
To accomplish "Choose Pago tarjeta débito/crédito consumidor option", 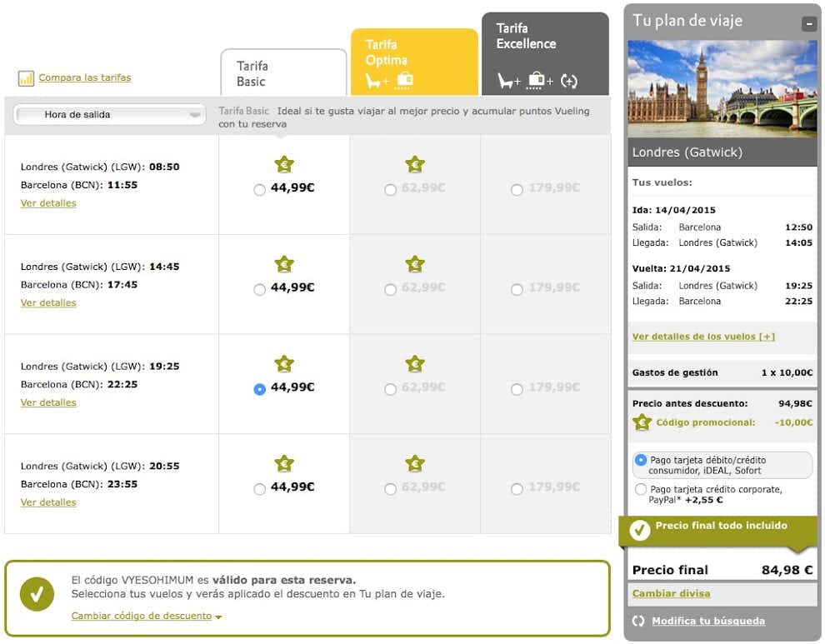I will click(640, 460).
